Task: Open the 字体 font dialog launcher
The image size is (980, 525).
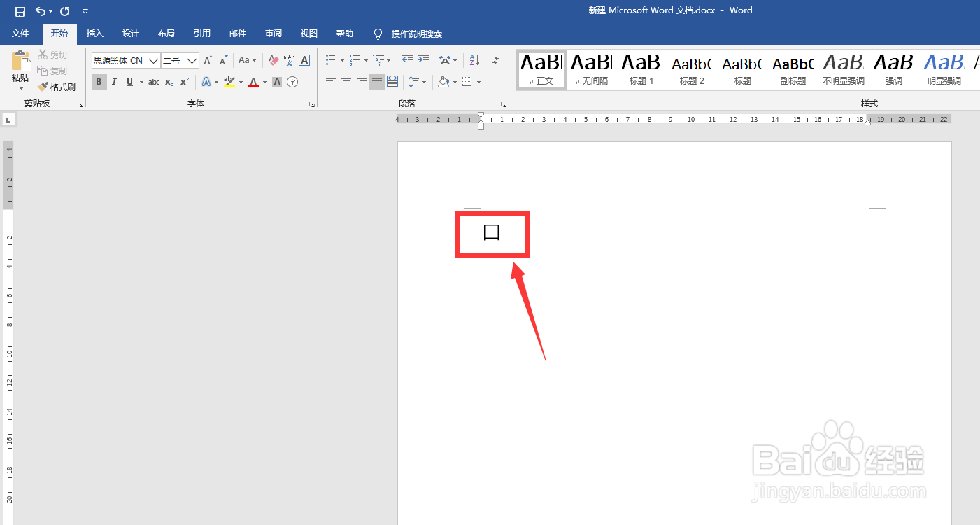Action: pyautogui.click(x=312, y=104)
